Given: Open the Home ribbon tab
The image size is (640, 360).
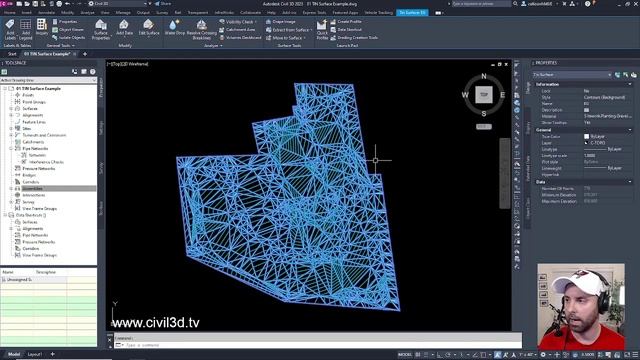Looking at the screenshot, I should tap(9, 13).
